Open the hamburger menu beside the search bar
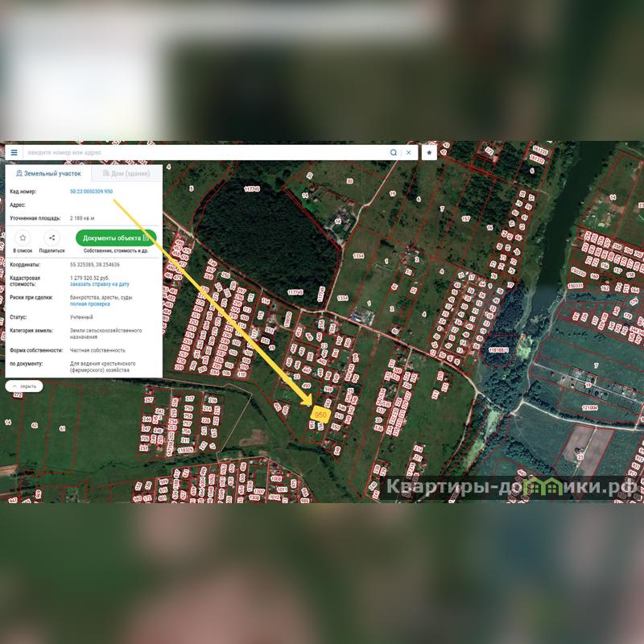Viewport: 644px width, 644px height. [x=14, y=152]
